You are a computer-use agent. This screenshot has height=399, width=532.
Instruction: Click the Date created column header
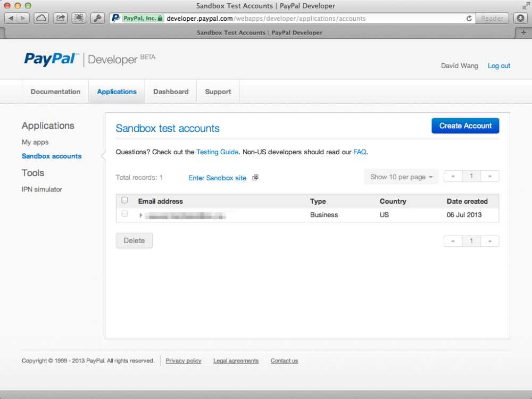(x=467, y=201)
